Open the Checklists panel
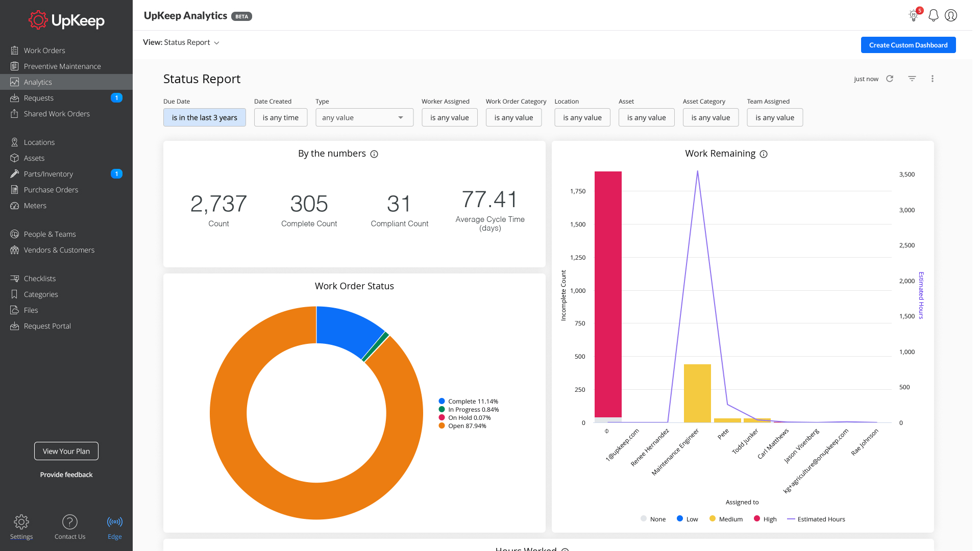980x551 pixels. point(40,278)
